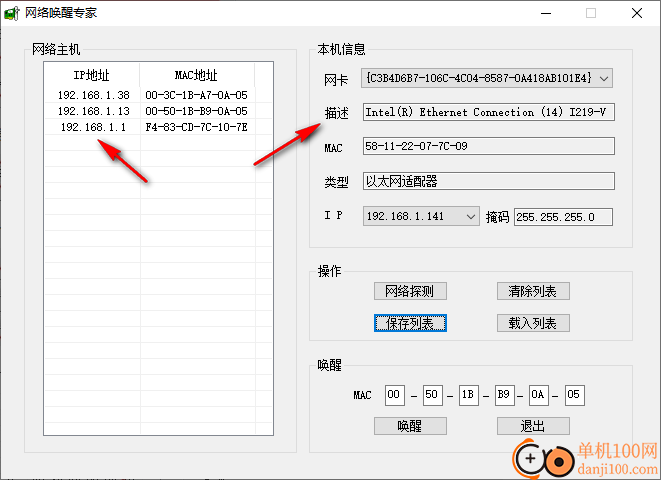Click MAC cell 00-3C-1B-A7-0A-05

coord(196,95)
